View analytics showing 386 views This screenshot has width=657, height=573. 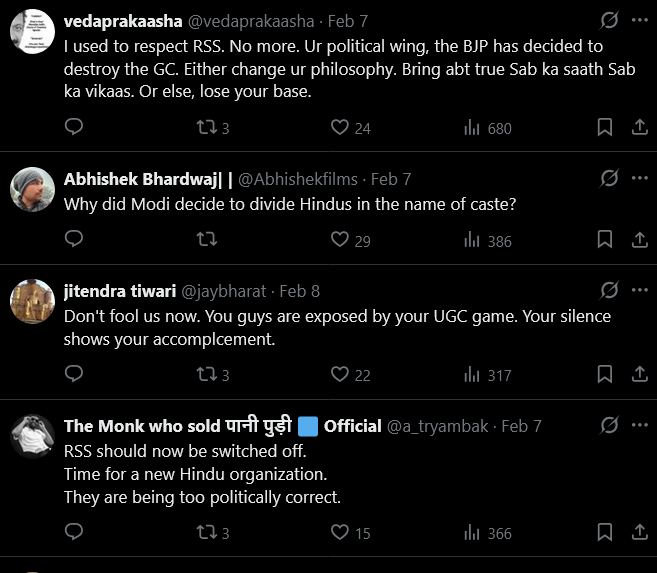[x=487, y=240]
